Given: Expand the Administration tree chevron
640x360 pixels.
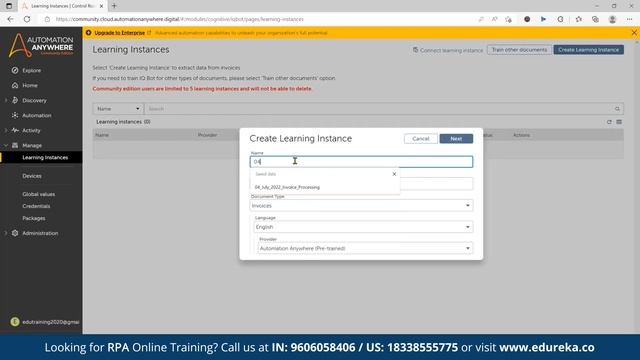Looking at the screenshot, I should (x=6, y=233).
